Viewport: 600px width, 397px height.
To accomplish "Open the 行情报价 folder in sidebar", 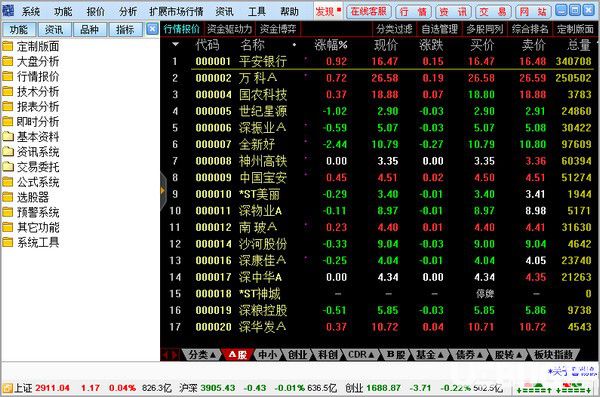I will (x=31, y=77).
